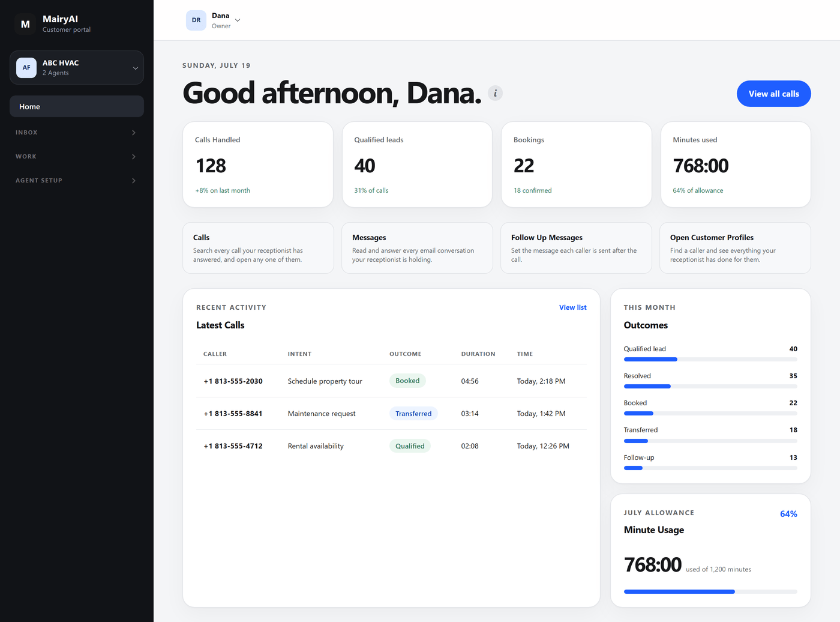The height and width of the screenshot is (622, 840).
Task: Expand the Agent Setup sidebar section
Action: (77, 181)
